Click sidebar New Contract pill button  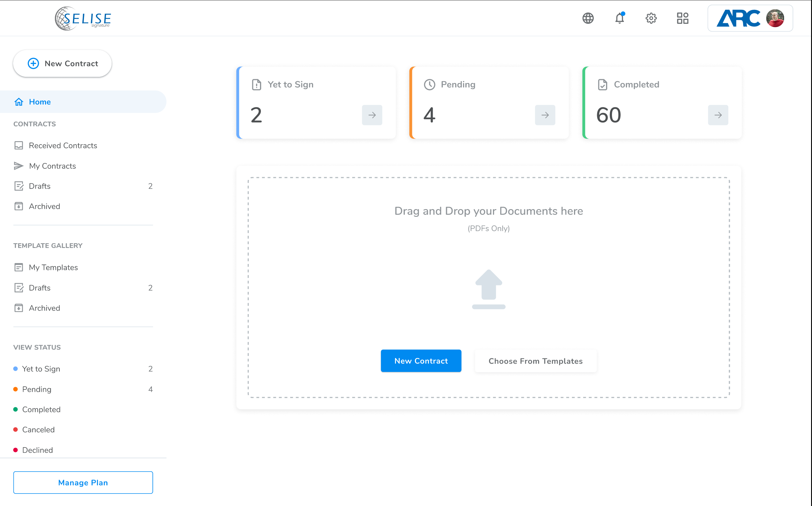click(x=62, y=63)
